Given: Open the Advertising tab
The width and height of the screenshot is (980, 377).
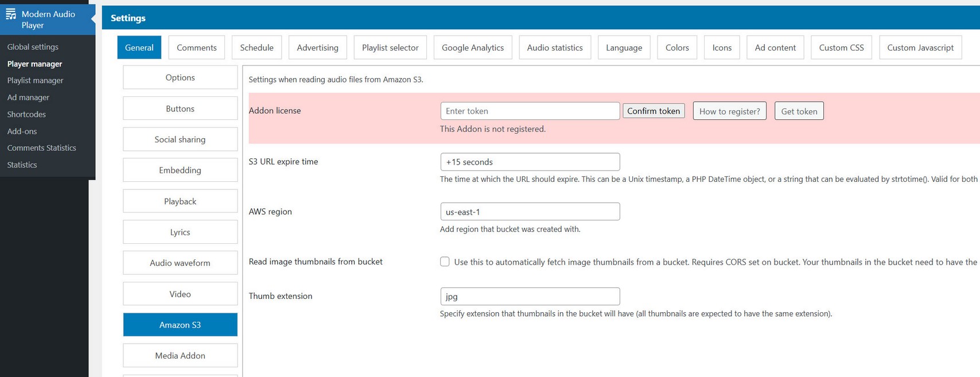Looking at the screenshot, I should (x=317, y=48).
